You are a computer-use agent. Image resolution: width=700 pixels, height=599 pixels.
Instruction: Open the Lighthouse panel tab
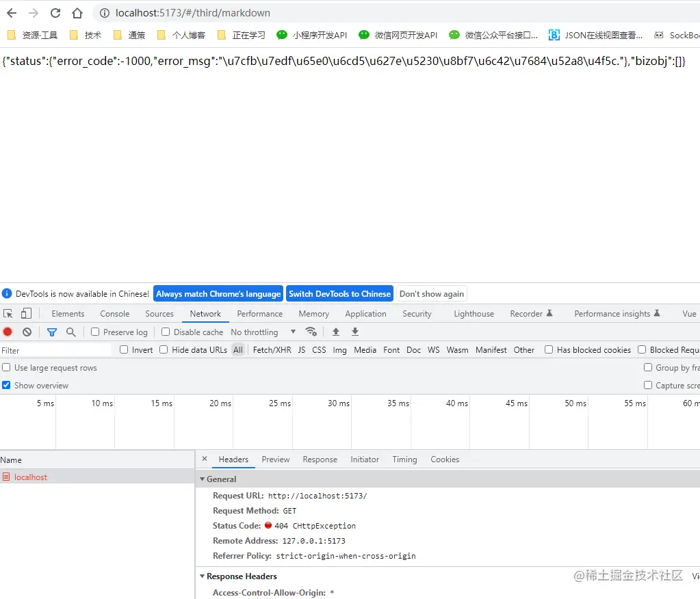point(474,314)
